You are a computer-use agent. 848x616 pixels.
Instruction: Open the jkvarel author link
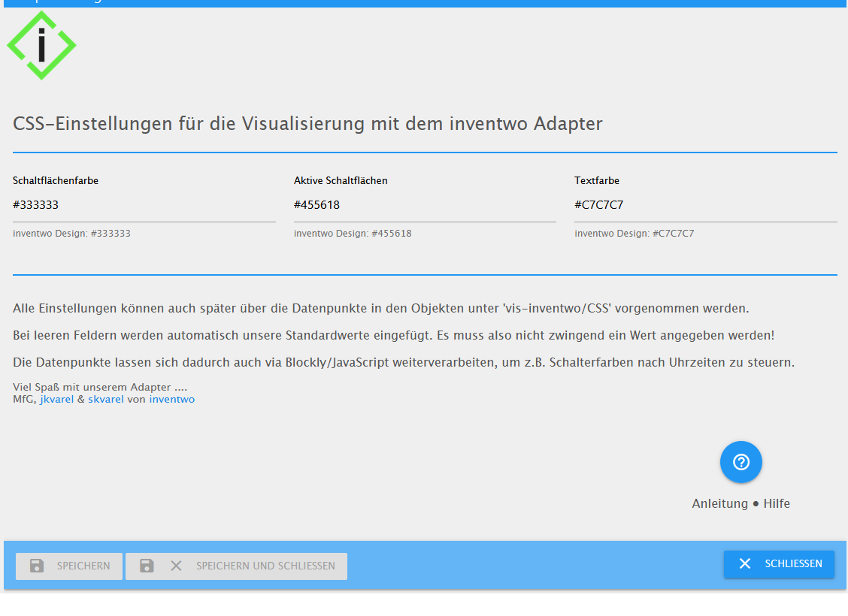(56, 399)
